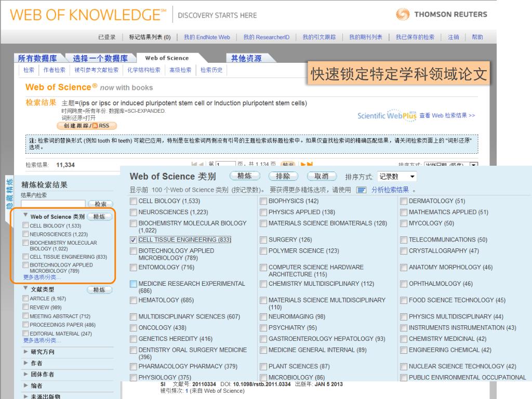Open the 被引参考文献检索 sub-tab
The image size is (532, 399).
96,70
